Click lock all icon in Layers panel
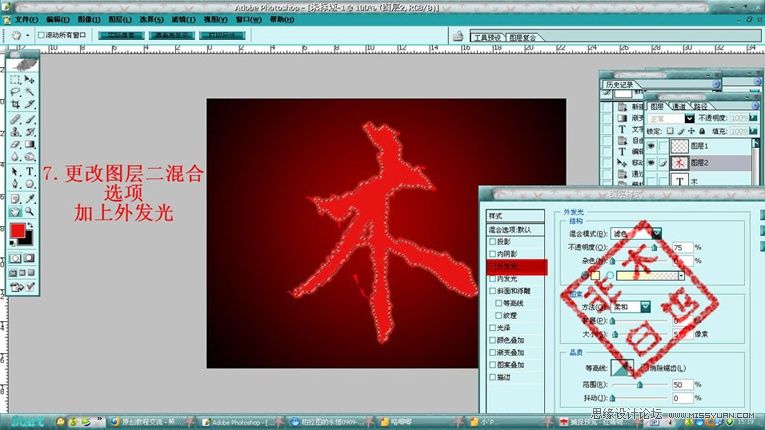 click(702, 131)
